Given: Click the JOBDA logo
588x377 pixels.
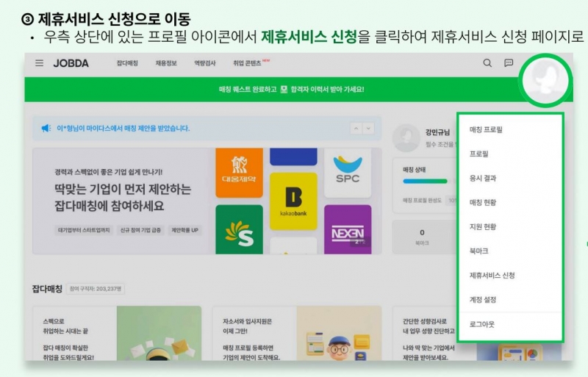Looking at the screenshot, I should [71, 63].
